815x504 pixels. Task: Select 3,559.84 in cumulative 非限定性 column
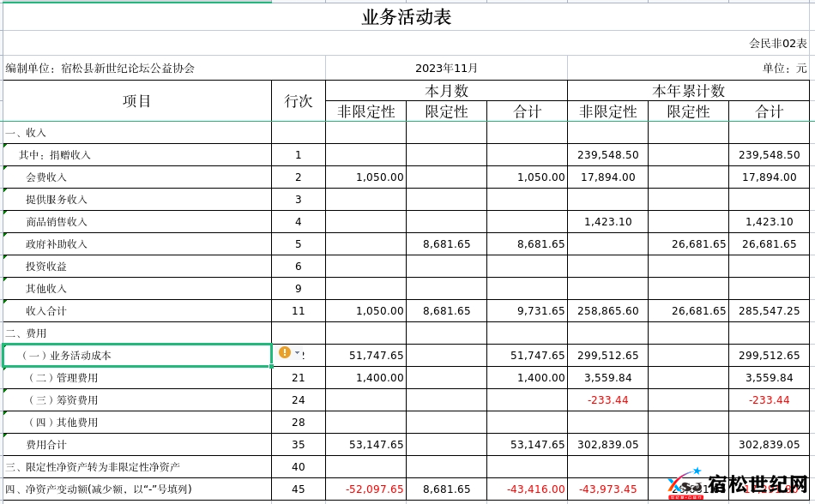[x=607, y=378]
